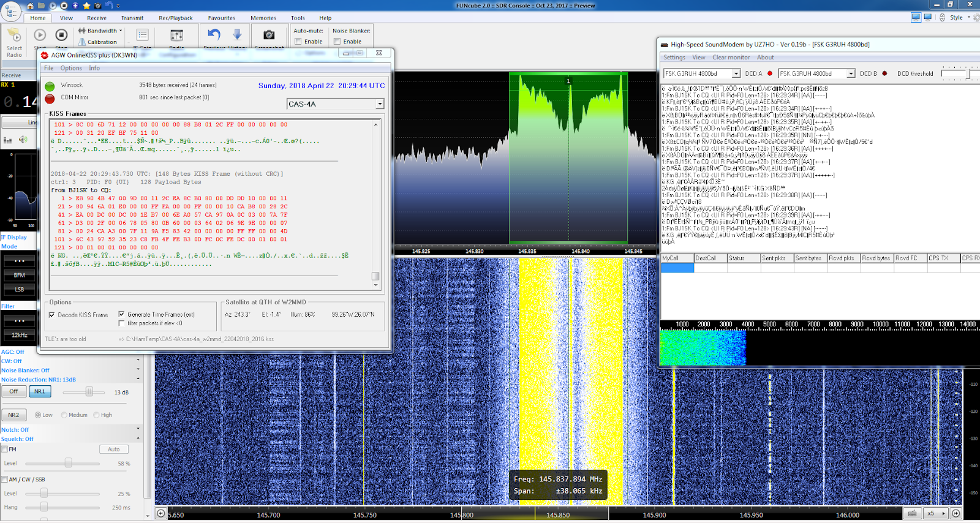Image resolution: width=980 pixels, height=523 pixels.
Task: Click the Off noise reduction button
Action: (13, 391)
